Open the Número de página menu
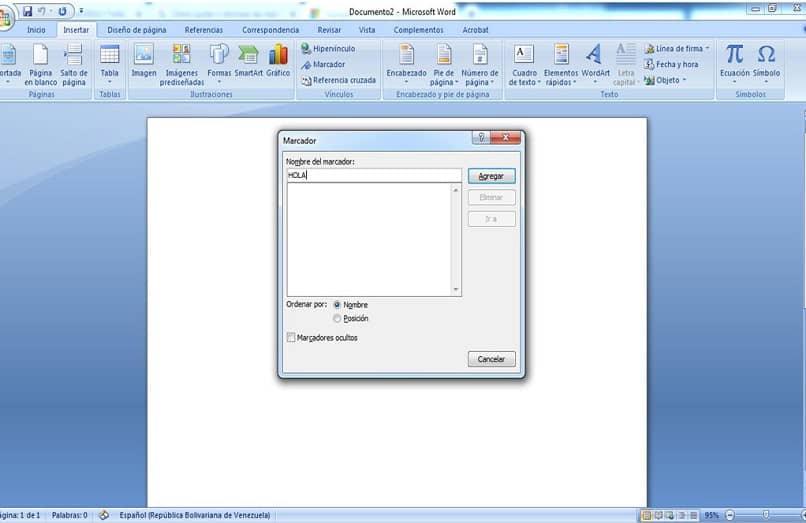This screenshot has width=806, height=523. 480,65
